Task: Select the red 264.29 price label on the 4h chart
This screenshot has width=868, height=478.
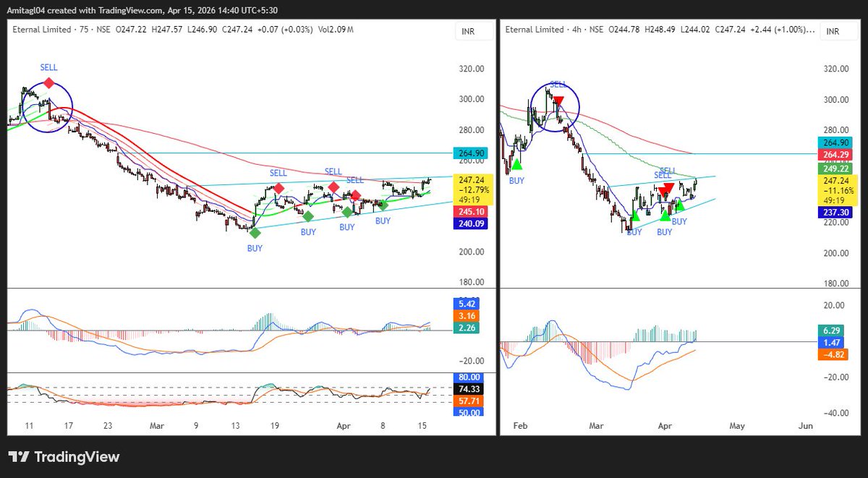Action: tap(835, 155)
